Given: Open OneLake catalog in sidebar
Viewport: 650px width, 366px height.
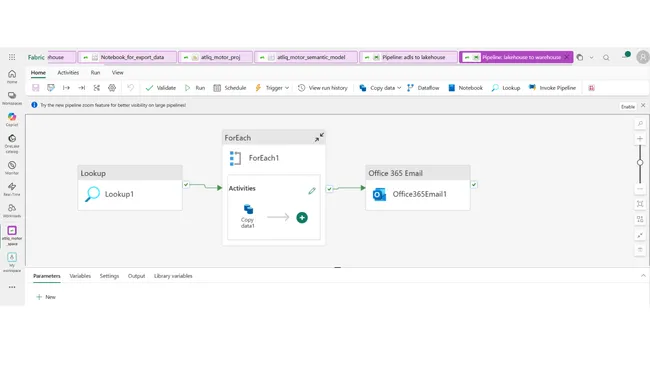Looking at the screenshot, I should [x=12, y=143].
